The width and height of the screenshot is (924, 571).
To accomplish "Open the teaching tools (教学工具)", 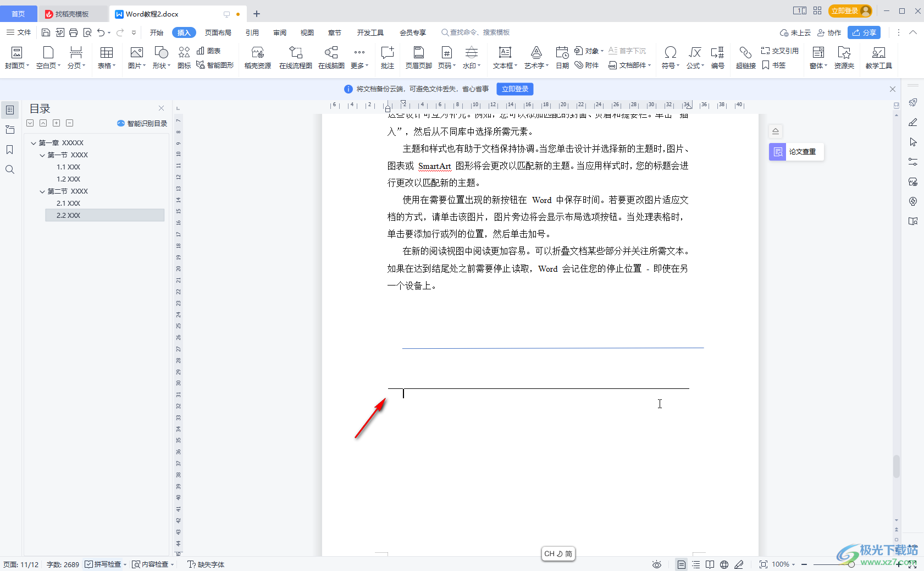I will pos(879,58).
